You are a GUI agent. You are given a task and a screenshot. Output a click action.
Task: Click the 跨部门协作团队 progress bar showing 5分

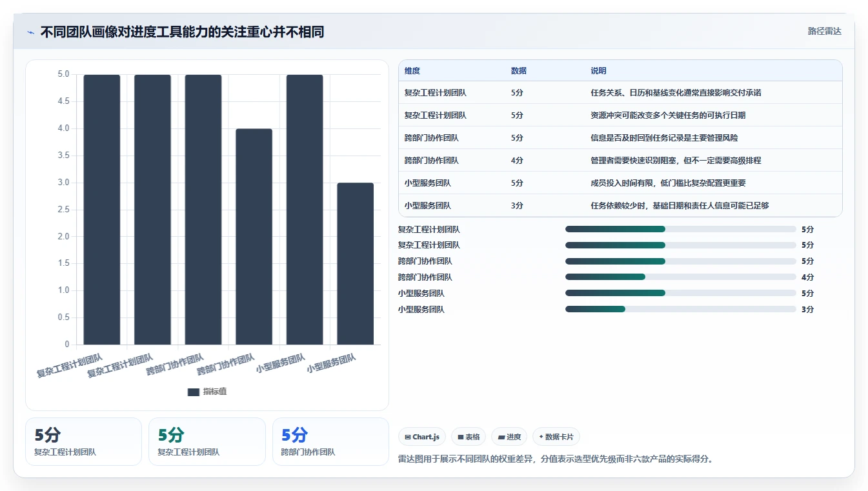[x=680, y=261]
